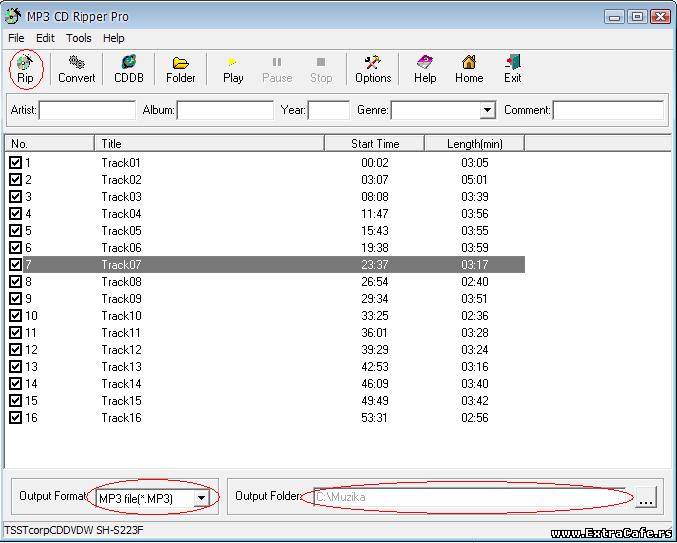Maximize the MP3 CD Ripper window
677x543 pixels.
[637, 16]
